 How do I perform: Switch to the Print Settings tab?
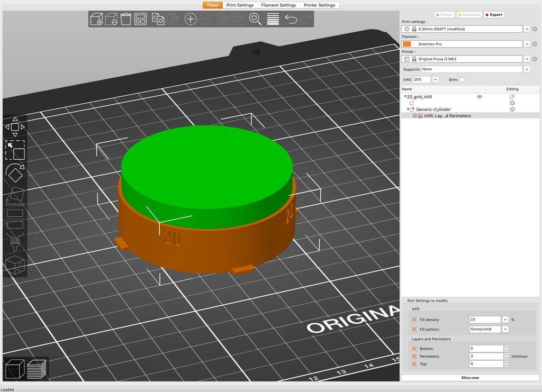[240, 5]
